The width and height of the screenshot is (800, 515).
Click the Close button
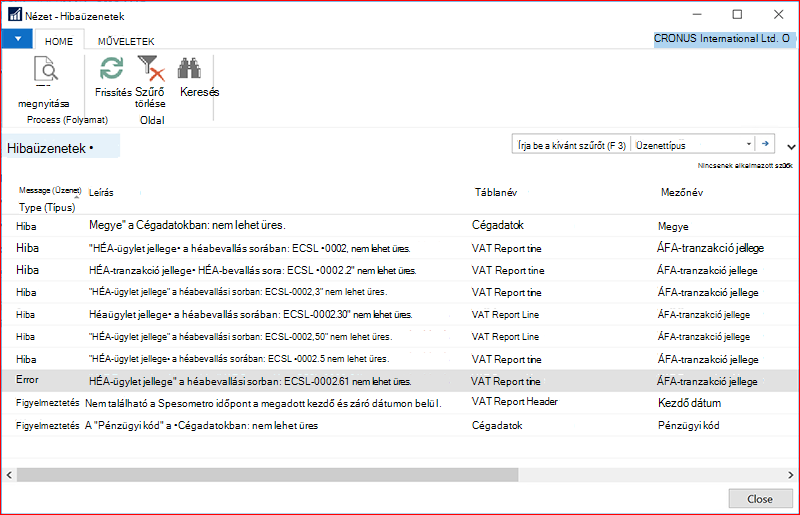point(760,499)
